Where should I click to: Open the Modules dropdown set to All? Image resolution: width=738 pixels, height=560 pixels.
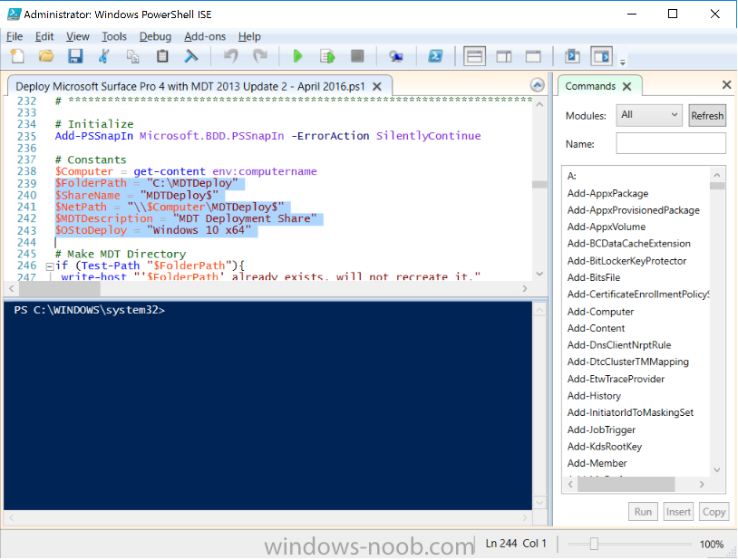(x=649, y=115)
